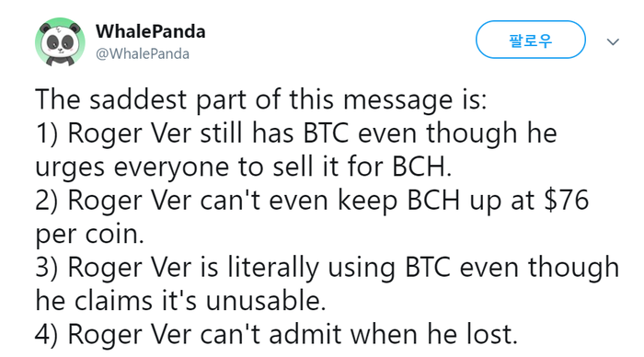Open the @WhalePanda handle link

[143, 53]
